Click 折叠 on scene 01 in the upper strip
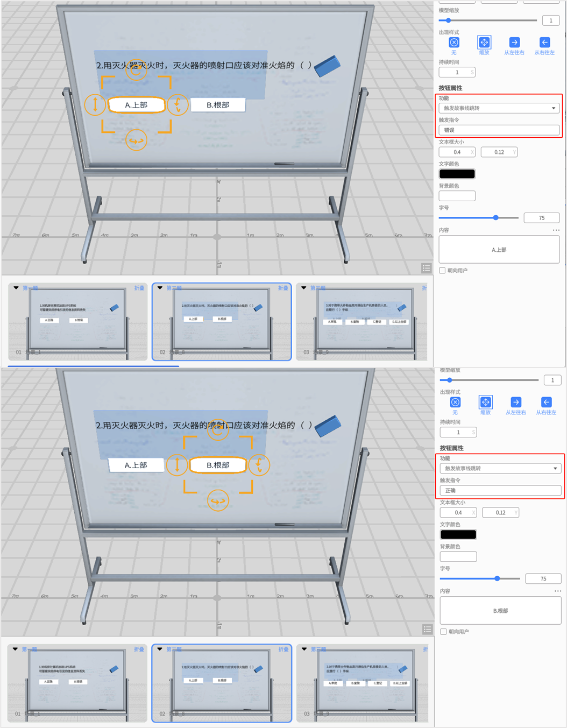Image resolution: width=567 pixels, height=728 pixels. (x=139, y=288)
